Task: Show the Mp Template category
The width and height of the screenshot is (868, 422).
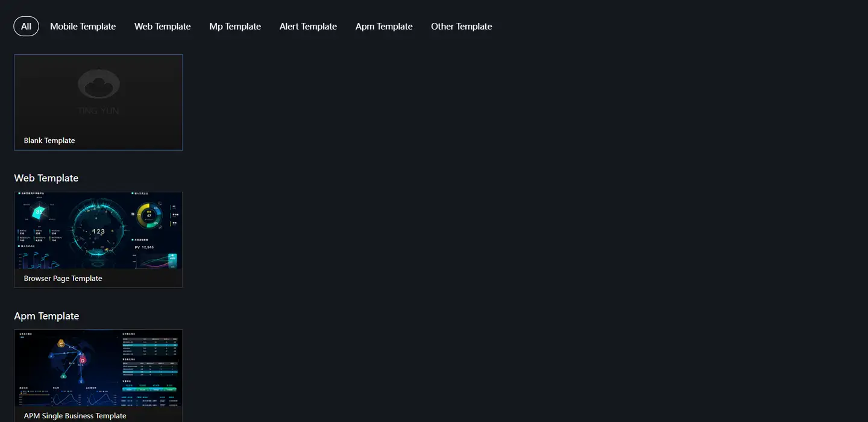Action: [x=235, y=27]
